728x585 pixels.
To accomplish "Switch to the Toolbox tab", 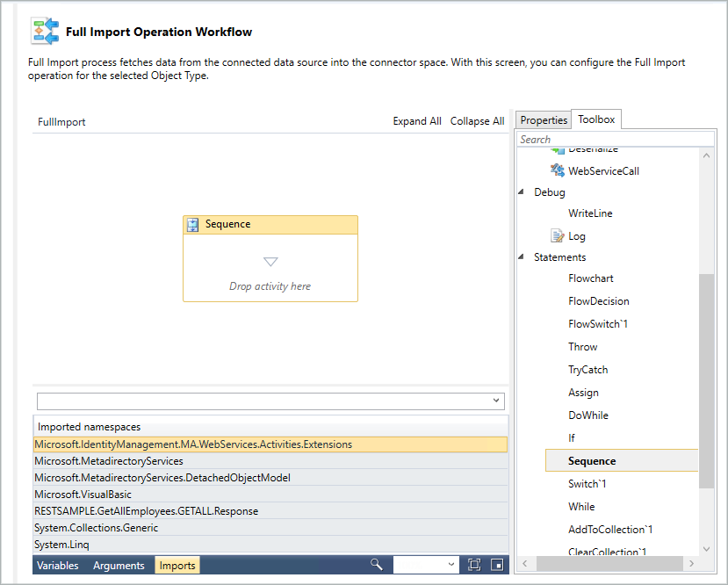I will pyautogui.click(x=596, y=119).
